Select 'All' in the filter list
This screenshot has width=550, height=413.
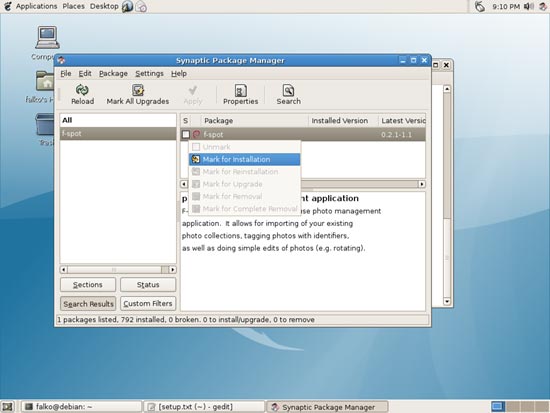[118, 120]
